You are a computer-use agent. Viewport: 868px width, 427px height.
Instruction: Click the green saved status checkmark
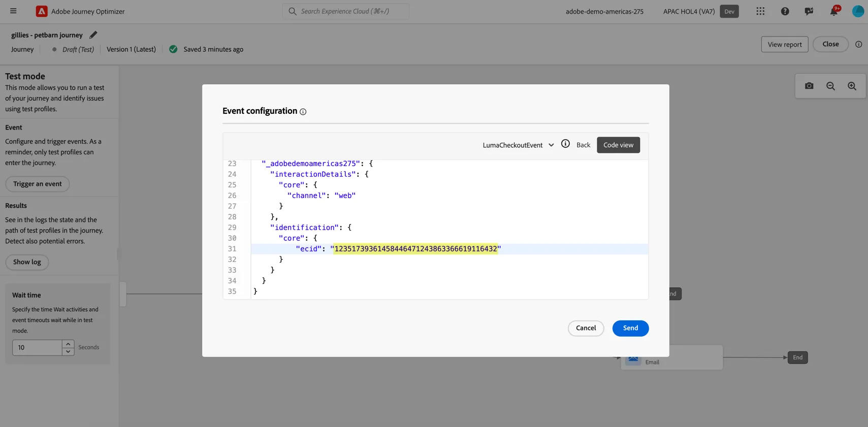(x=173, y=49)
